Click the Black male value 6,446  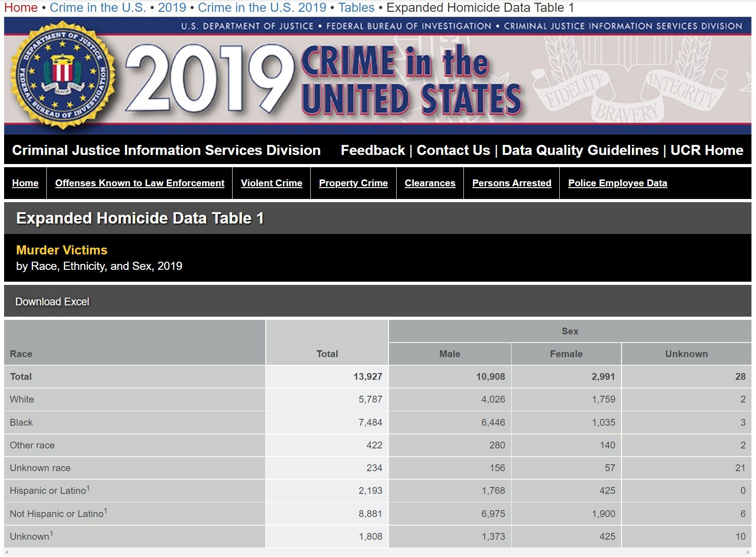pyautogui.click(x=493, y=423)
